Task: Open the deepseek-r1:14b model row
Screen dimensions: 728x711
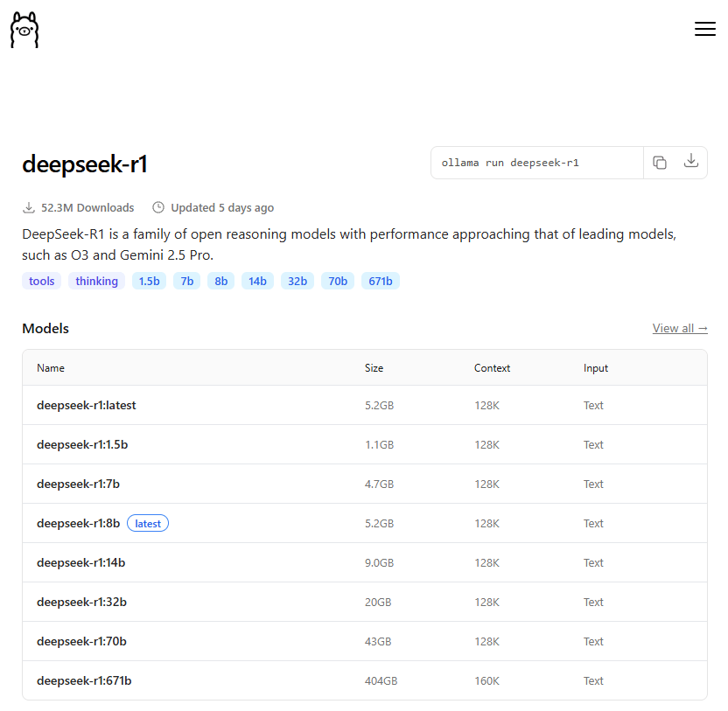Action: pyautogui.click(x=365, y=562)
